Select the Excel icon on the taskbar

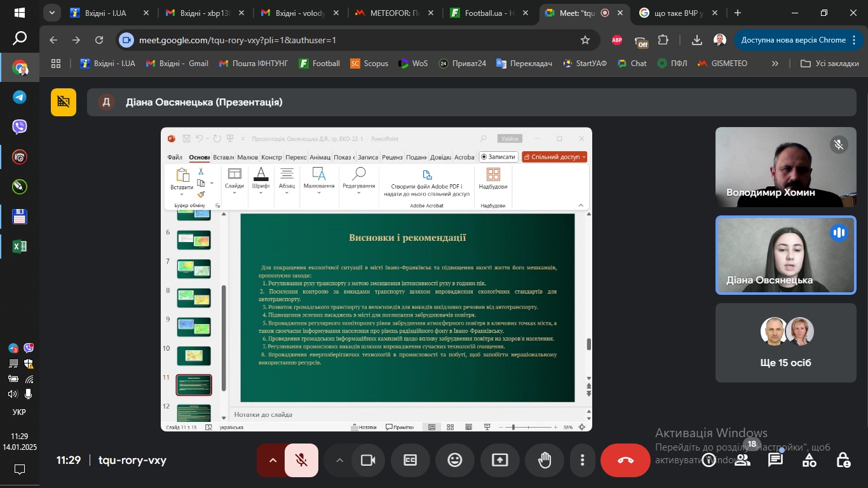pyautogui.click(x=19, y=246)
